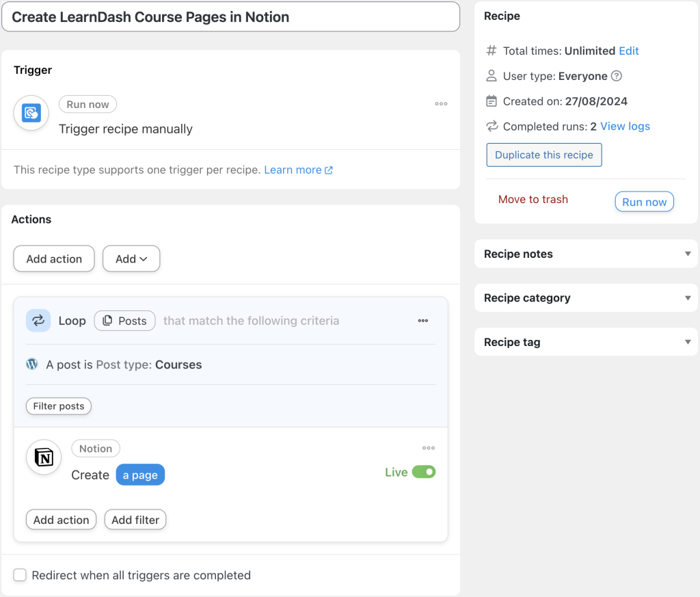This screenshot has width=700, height=597.
Task: Toggle the Live switch for Notion action
Action: coord(423,472)
